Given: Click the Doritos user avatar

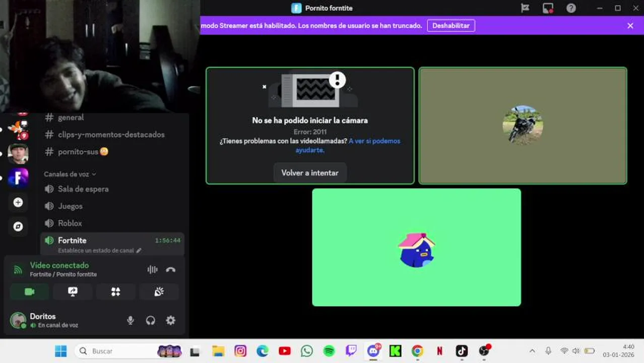Looking at the screenshot, I should [18, 320].
